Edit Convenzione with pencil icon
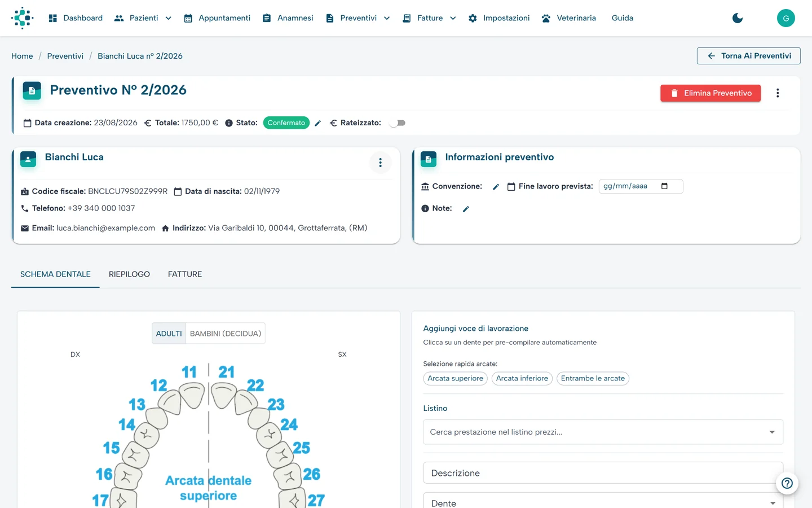The image size is (812, 508). [496, 187]
